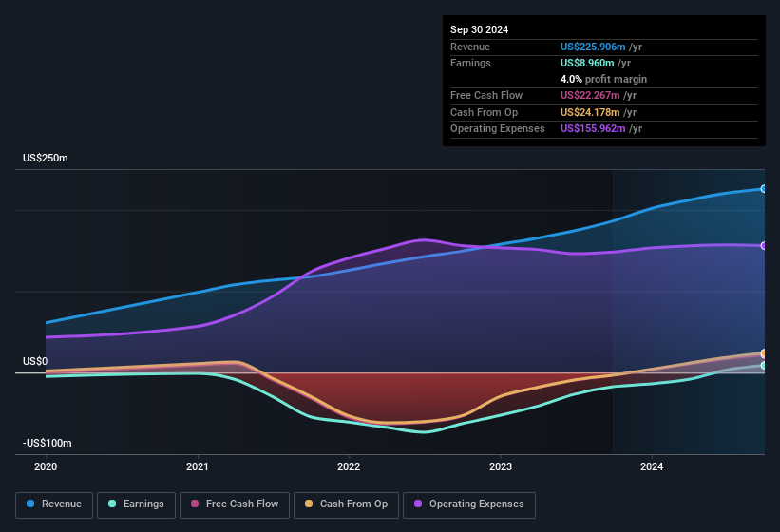780x532 pixels.
Task: Click the Earnings label in tooltip
Action: [470, 63]
